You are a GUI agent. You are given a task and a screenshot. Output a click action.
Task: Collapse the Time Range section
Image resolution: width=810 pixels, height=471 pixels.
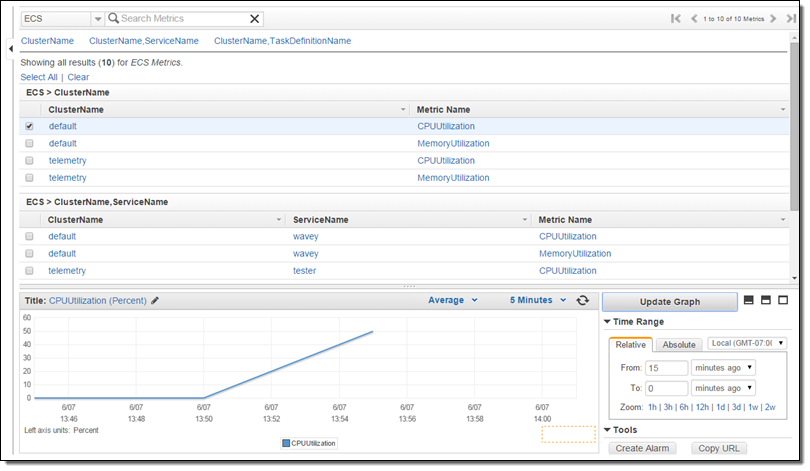coord(607,322)
